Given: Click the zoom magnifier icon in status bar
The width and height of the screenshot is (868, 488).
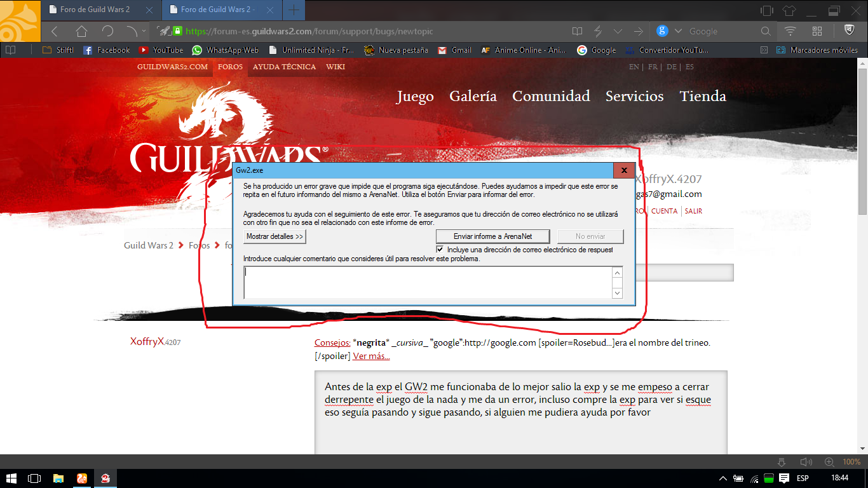Looking at the screenshot, I should (829, 462).
